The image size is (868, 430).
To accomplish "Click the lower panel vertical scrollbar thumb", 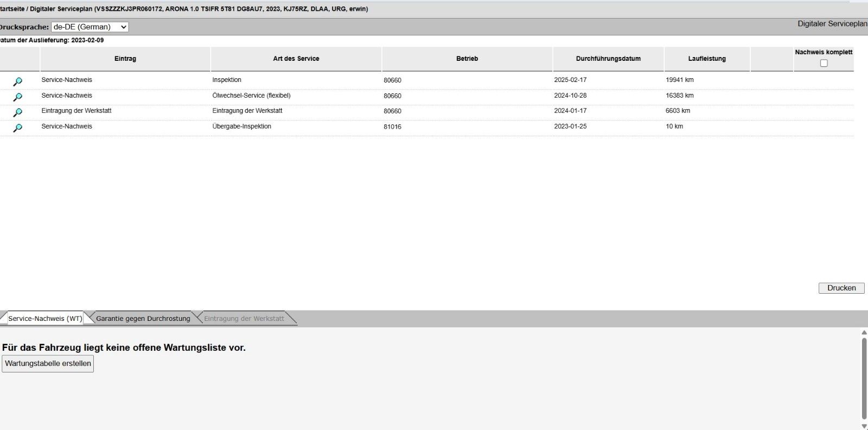I will [x=864, y=378].
